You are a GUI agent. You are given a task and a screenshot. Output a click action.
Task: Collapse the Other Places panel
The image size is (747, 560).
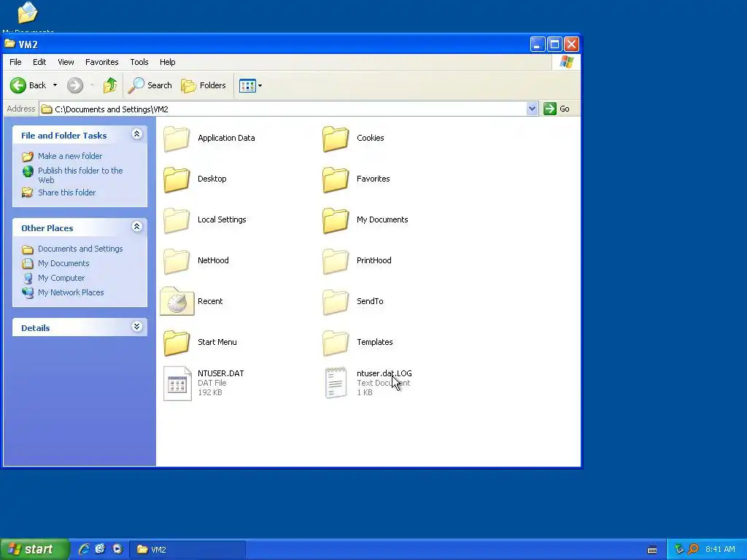136,227
